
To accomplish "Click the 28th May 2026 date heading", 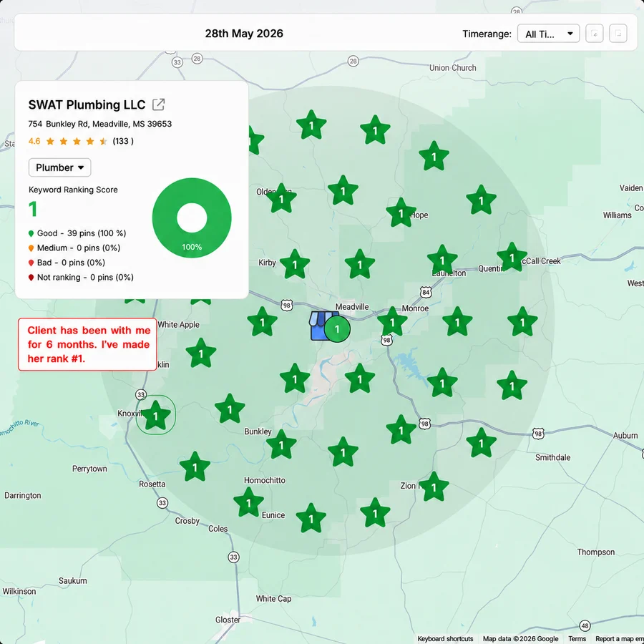I will tap(244, 34).
